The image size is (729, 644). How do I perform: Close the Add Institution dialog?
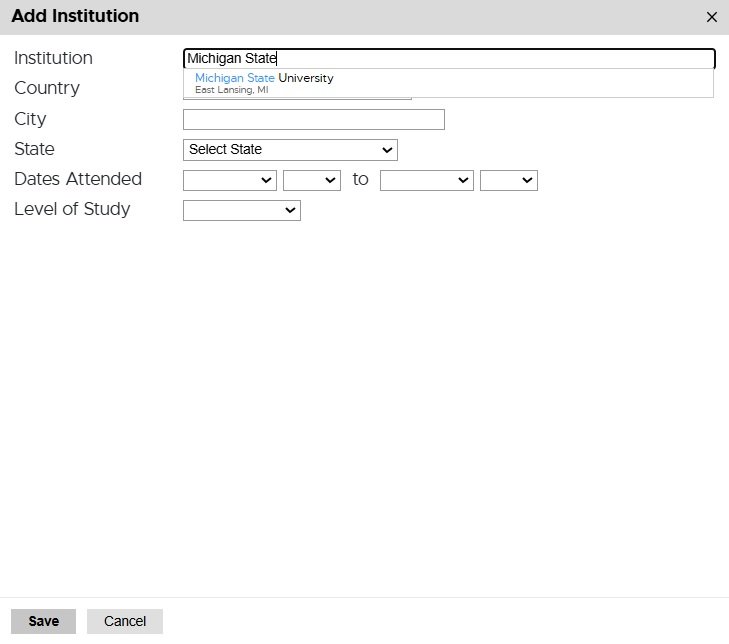pyautogui.click(x=711, y=17)
